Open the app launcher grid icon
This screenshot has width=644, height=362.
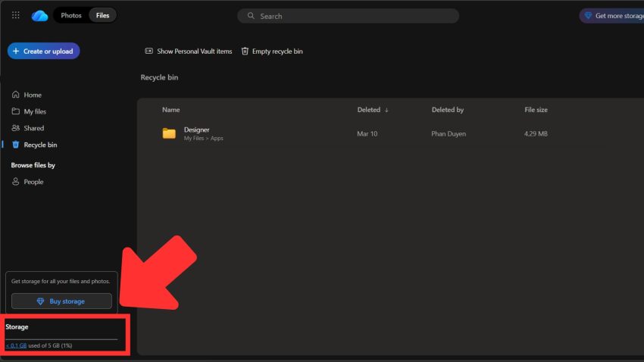coord(16,15)
